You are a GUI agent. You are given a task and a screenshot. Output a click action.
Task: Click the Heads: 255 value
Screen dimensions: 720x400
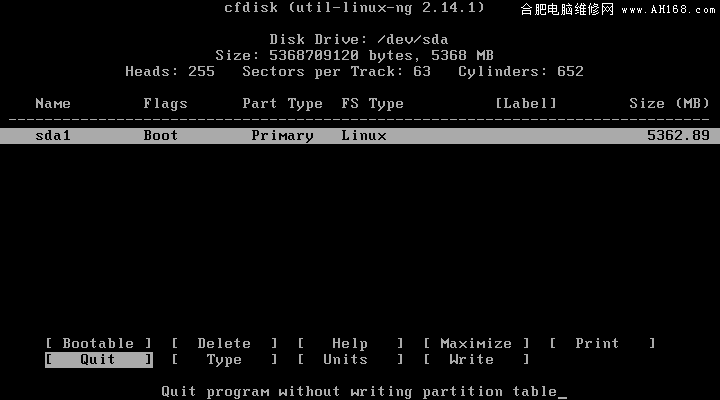(170, 72)
